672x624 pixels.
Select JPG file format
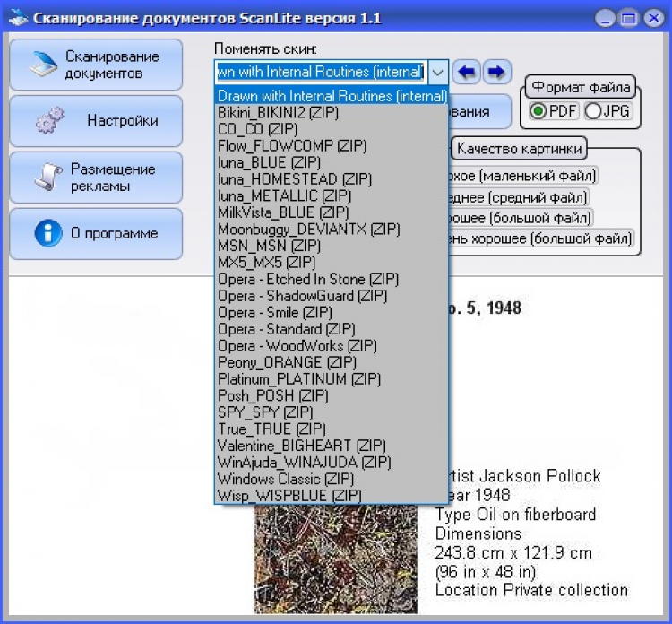[593, 111]
